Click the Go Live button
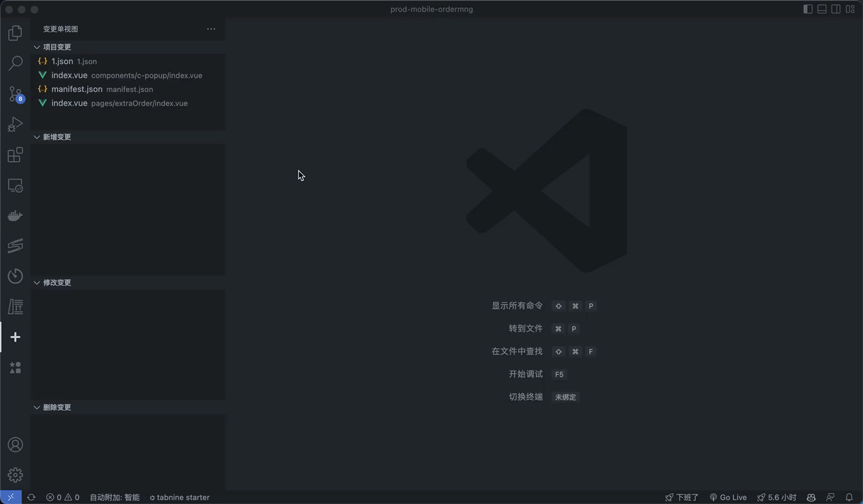This screenshot has height=504, width=863. click(728, 497)
